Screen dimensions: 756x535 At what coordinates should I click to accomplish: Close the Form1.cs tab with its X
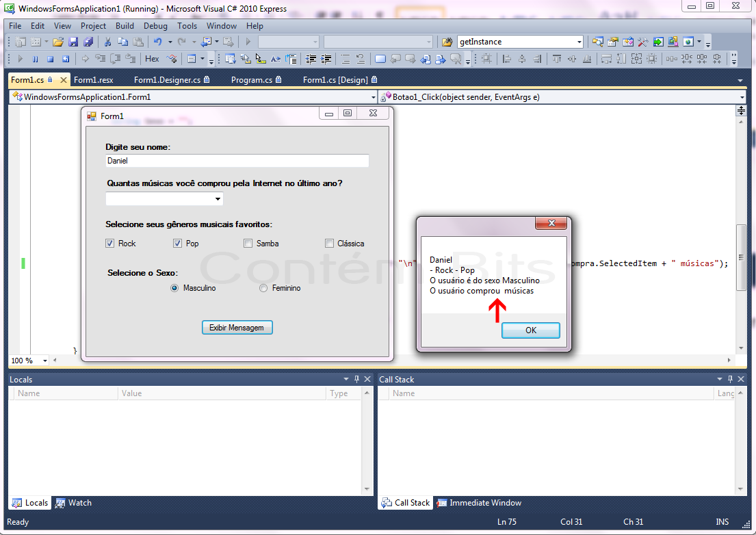click(x=63, y=80)
